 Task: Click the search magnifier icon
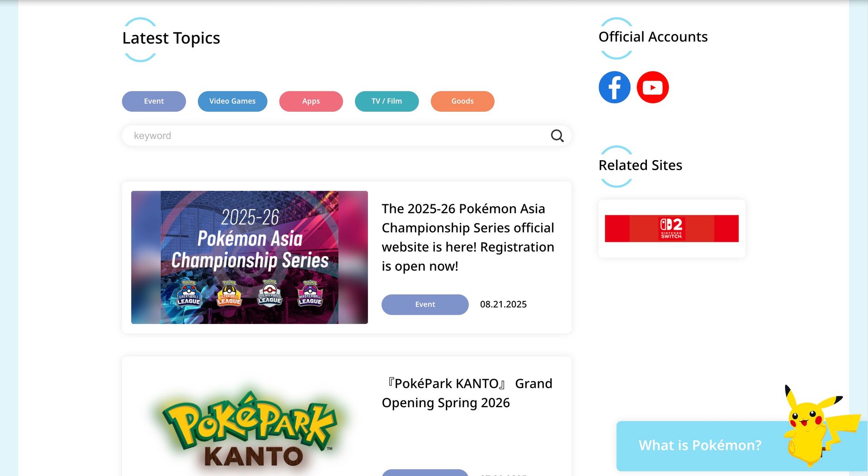pos(557,136)
